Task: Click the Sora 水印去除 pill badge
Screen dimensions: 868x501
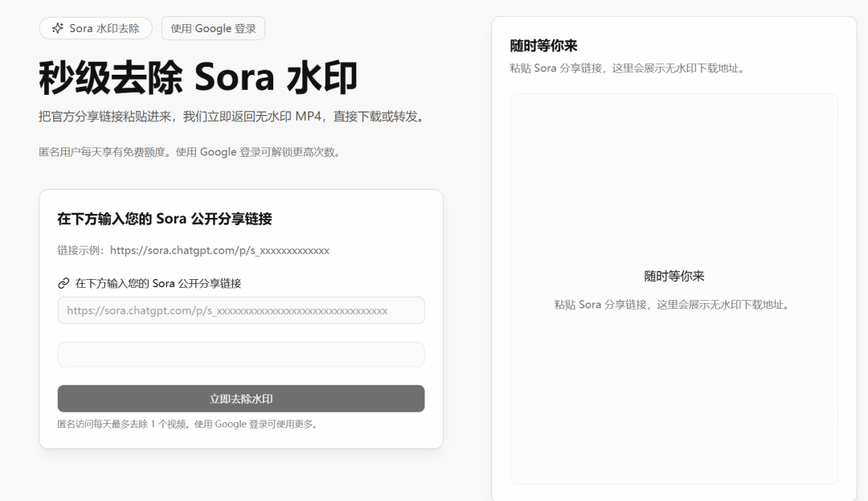Action: coord(96,28)
